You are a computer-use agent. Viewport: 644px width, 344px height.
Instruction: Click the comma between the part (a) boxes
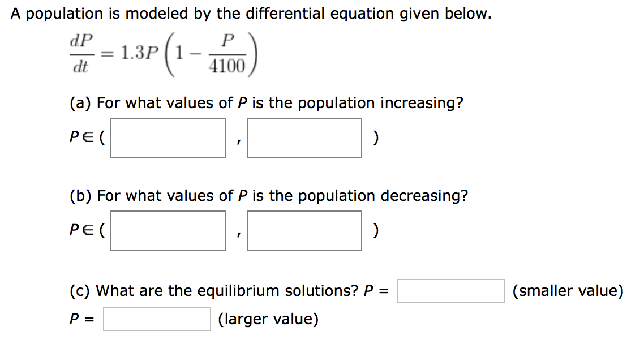(x=236, y=141)
